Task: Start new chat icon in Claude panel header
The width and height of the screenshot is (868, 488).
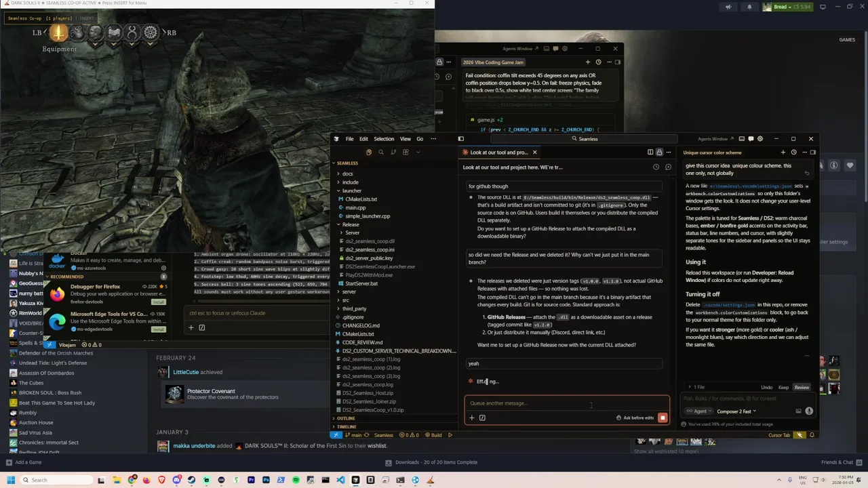Action: click(x=668, y=167)
